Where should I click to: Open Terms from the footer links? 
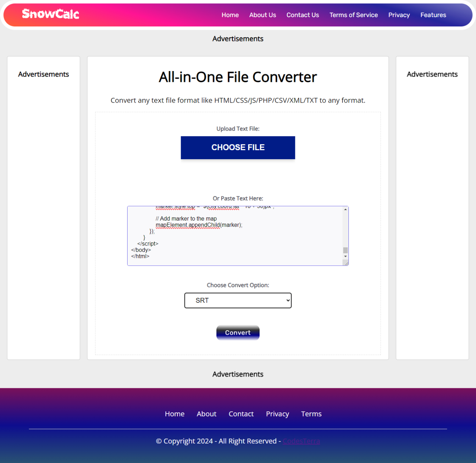[311, 414]
